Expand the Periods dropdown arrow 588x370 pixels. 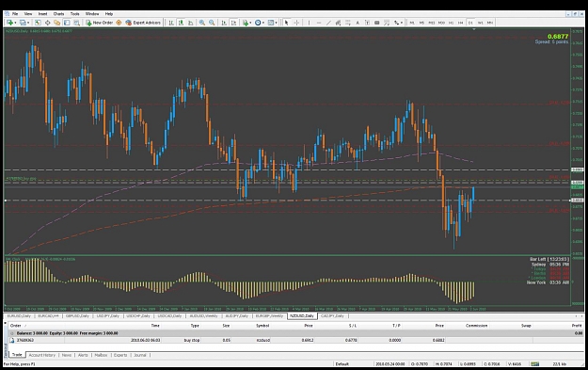click(263, 23)
